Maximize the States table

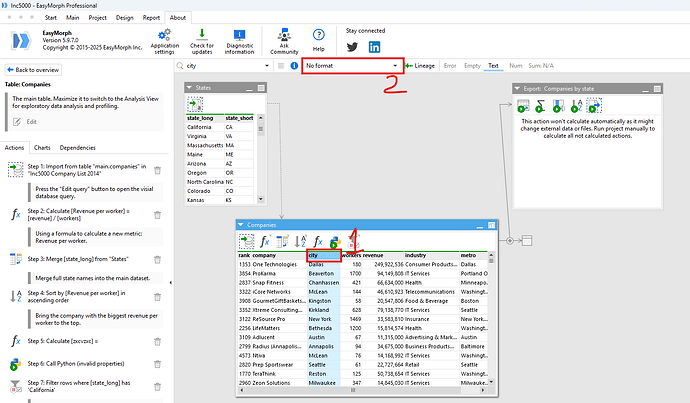tap(261, 88)
